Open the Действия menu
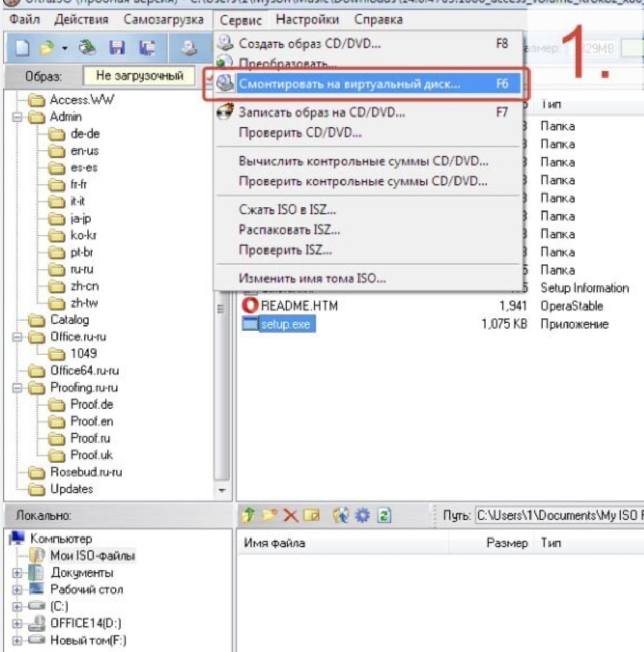644x652 pixels. click(81, 20)
